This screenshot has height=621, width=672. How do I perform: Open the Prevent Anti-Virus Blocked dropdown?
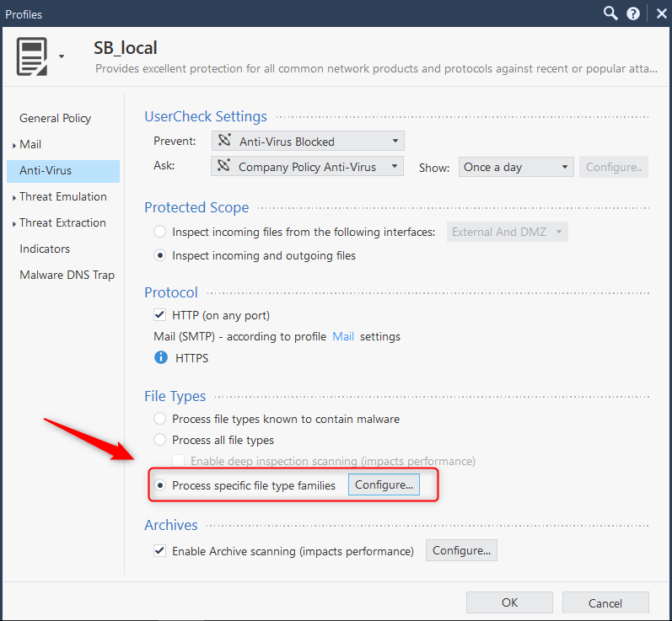[x=308, y=141]
